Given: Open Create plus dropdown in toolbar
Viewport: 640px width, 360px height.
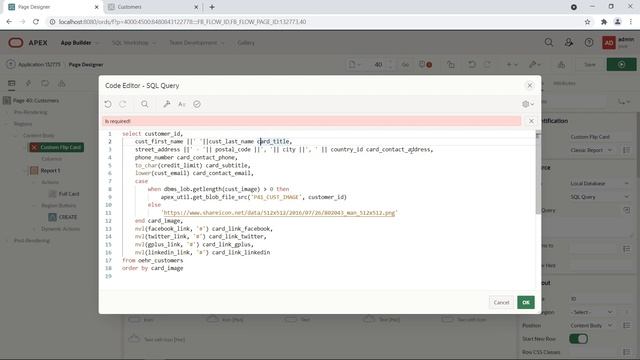Looking at the screenshot, I should [x=512, y=64].
